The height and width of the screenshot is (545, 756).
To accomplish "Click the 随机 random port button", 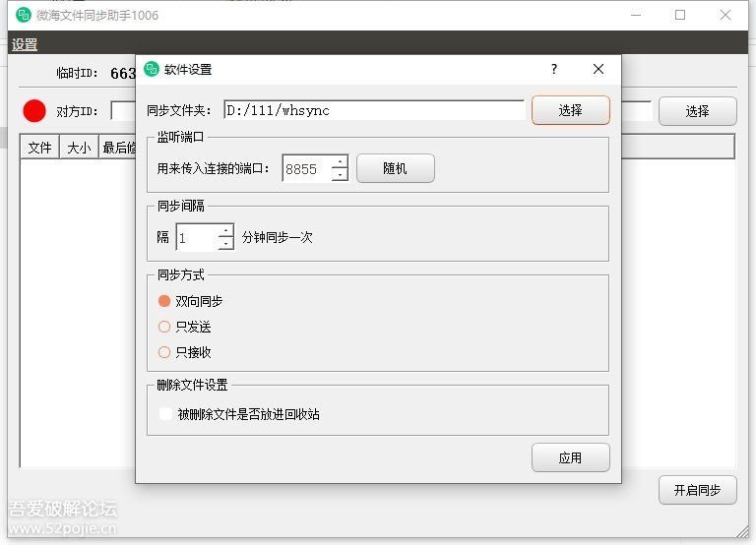I will click(x=395, y=168).
